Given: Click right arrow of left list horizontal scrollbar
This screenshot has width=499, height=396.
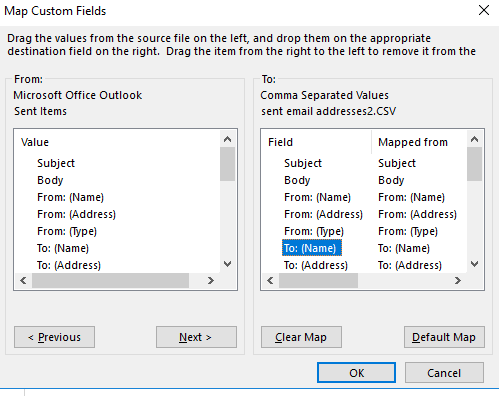Looking at the screenshot, I should pos(210,281).
